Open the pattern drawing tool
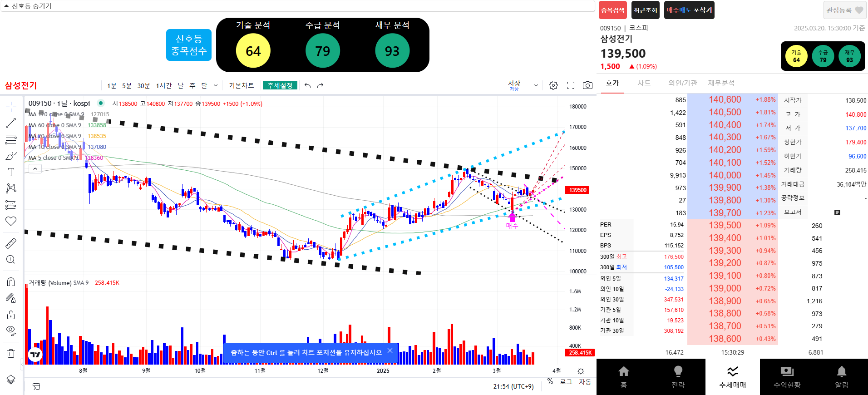This screenshot has height=395, width=868. click(11, 188)
